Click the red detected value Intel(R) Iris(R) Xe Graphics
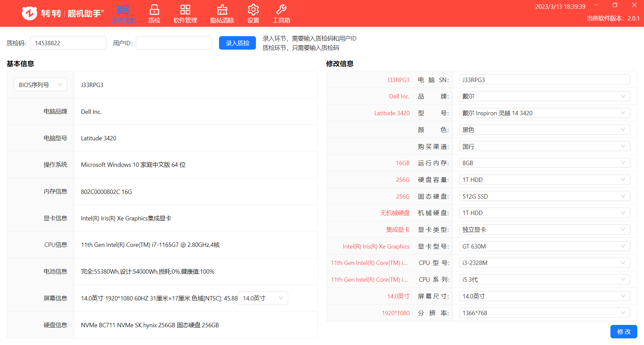This screenshot has height=345, width=644. click(x=376, y=247)
